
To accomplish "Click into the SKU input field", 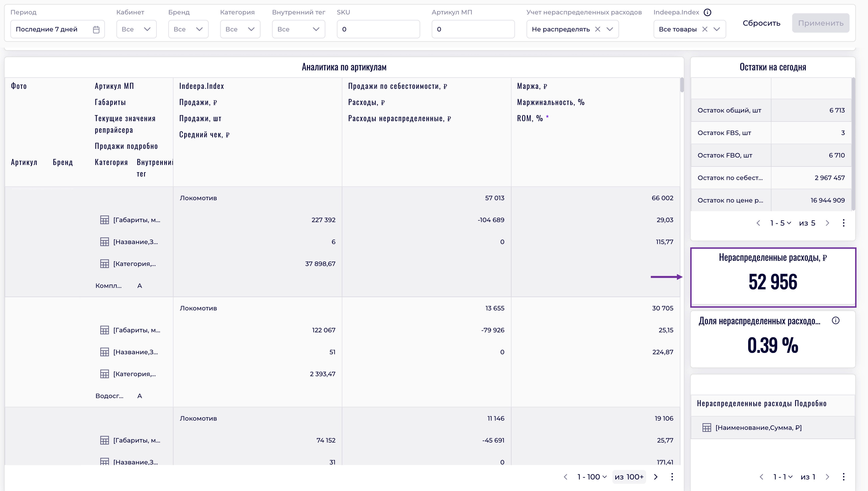I will click(x=378, y=29).
